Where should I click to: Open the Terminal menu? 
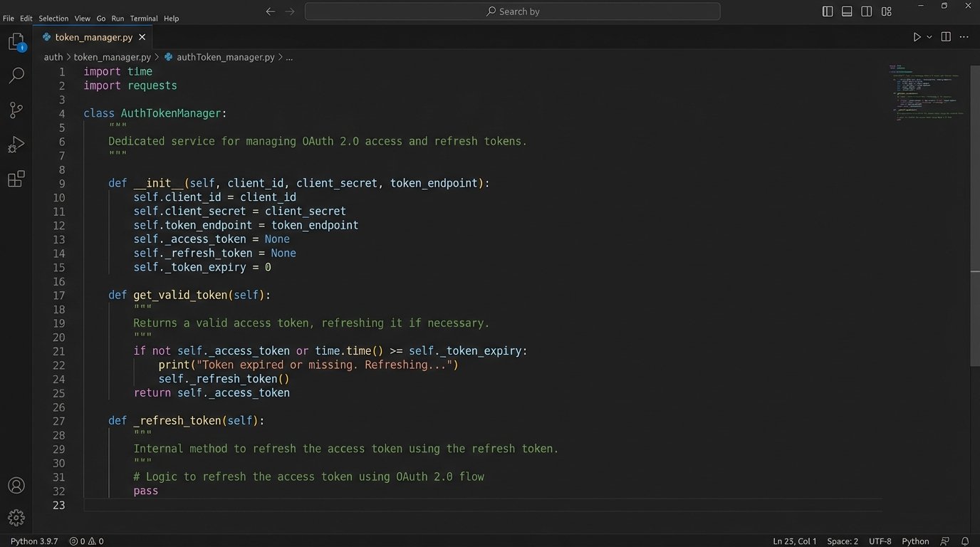(143, 18)
